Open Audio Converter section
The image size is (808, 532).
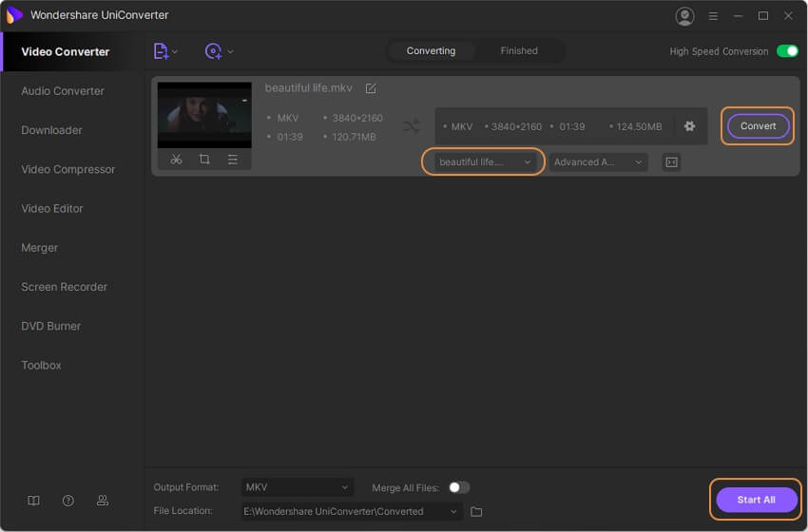click(63, 91)
